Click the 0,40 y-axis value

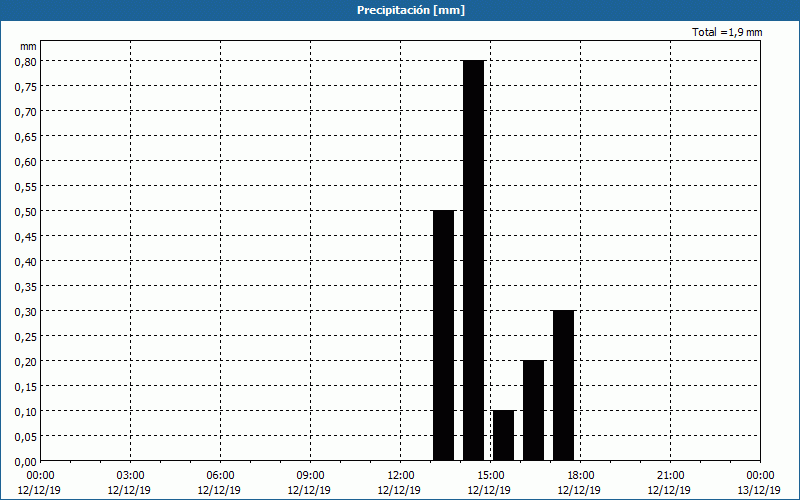[26, 262]
